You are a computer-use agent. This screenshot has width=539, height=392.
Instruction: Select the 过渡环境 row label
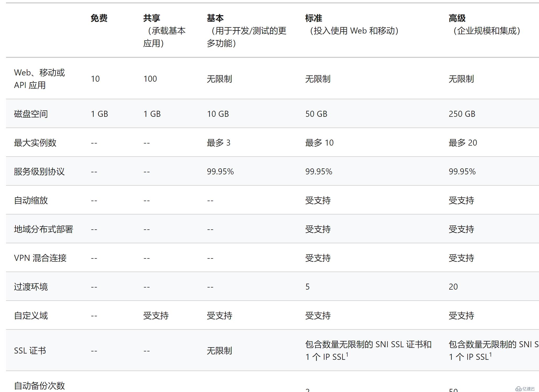tap(31, 287)
